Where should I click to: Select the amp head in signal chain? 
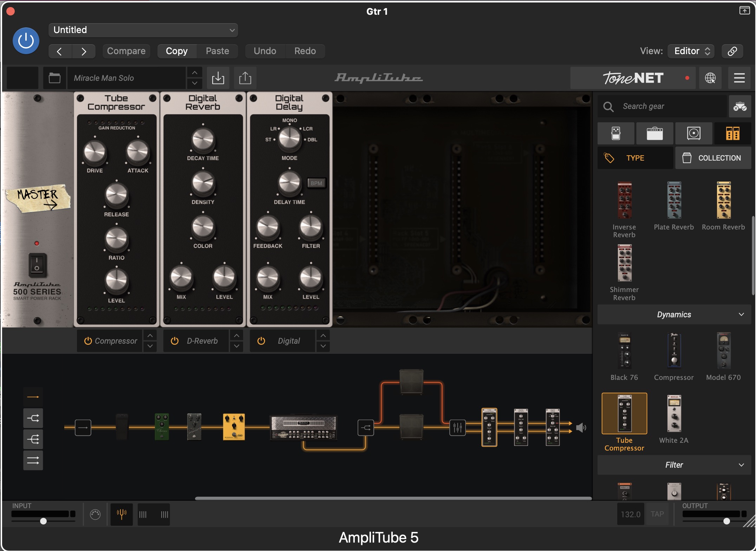[304, 428]
